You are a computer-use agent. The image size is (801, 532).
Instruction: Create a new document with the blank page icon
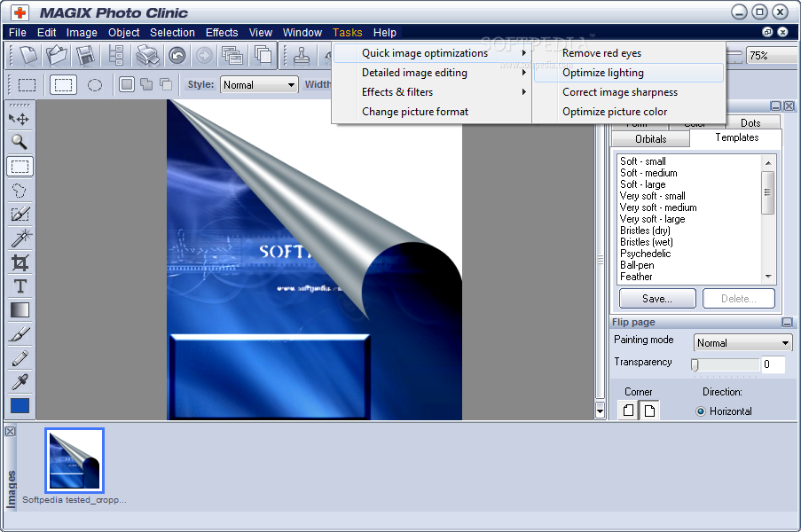click(x=28, y=55)
